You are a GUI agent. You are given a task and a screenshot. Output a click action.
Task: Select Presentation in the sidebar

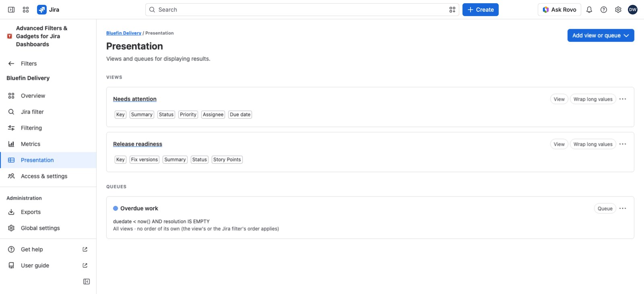(x=48, y=160)
